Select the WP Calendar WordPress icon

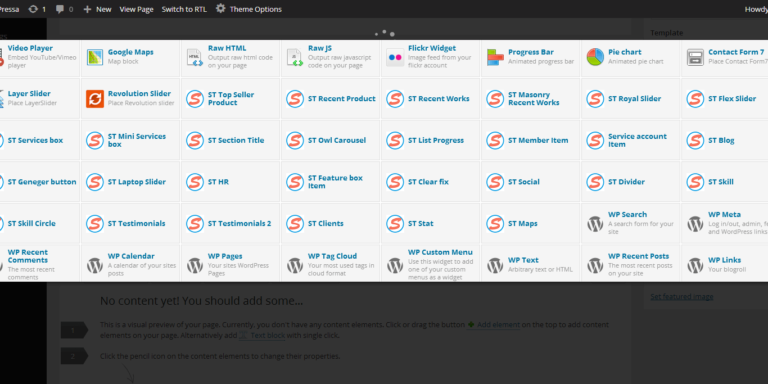(x=95, y=265)
